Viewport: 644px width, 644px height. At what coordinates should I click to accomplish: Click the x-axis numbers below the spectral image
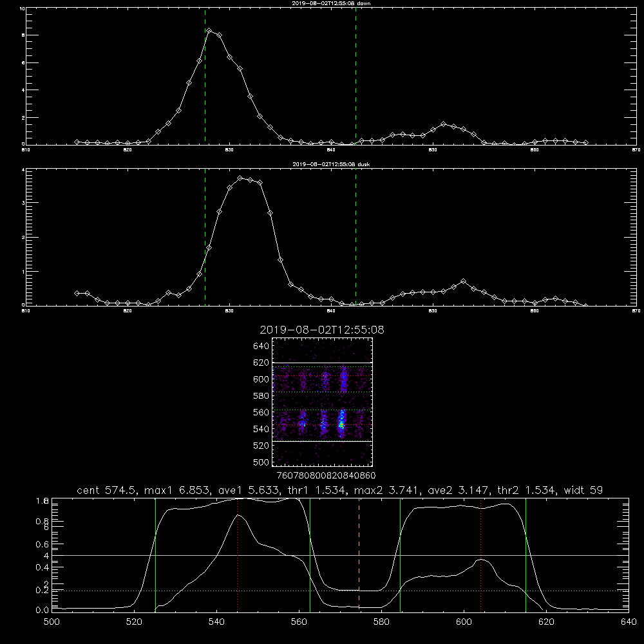326,476
